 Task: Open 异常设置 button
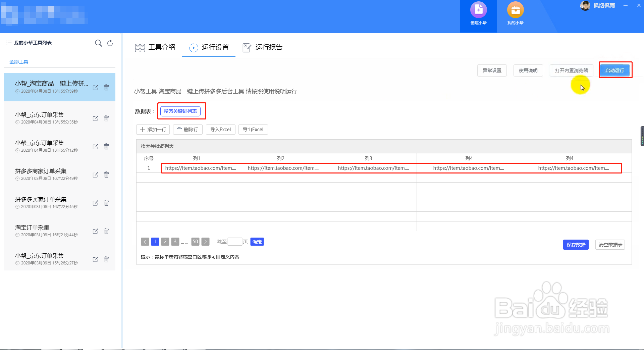click(x=492, y=70)
